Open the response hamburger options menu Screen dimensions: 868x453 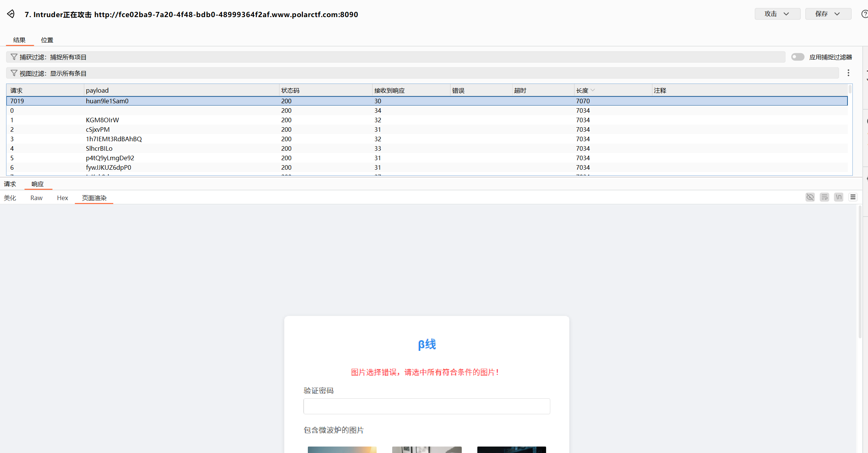click(853, 197)
